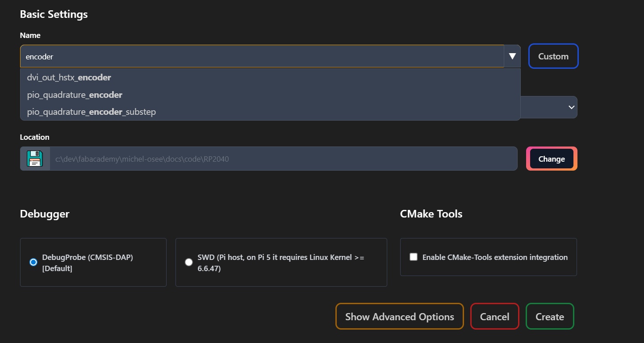Cancel the project creation

[494, 317]
